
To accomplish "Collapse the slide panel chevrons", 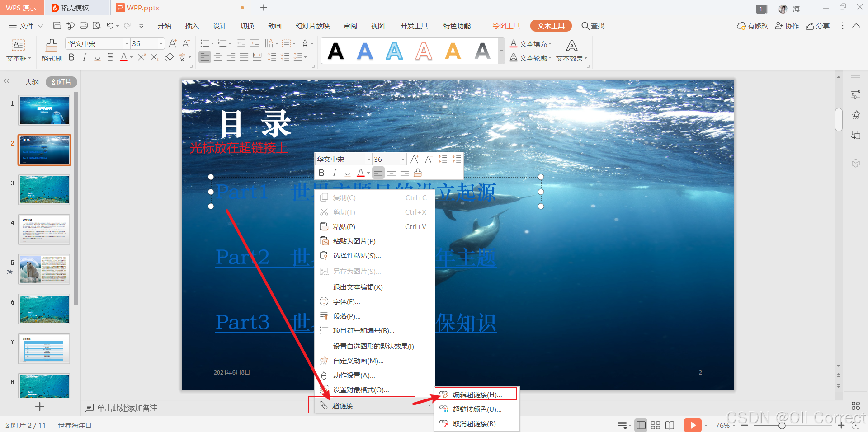I will click(6, 81).
